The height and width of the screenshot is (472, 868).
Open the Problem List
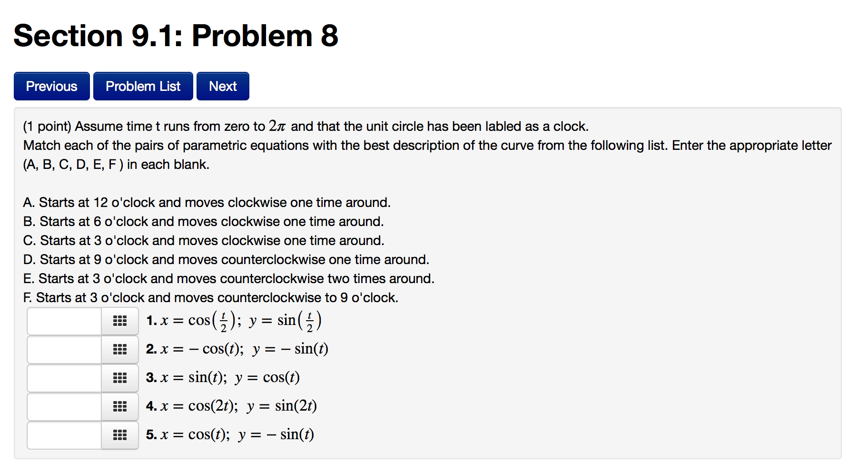(x=143, y=86)
